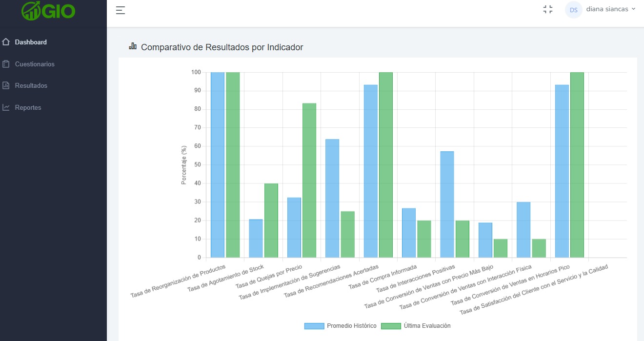Click bar chart icon beside Comparativo title
The width and height of the screenshot is (644, 341).
133,46
